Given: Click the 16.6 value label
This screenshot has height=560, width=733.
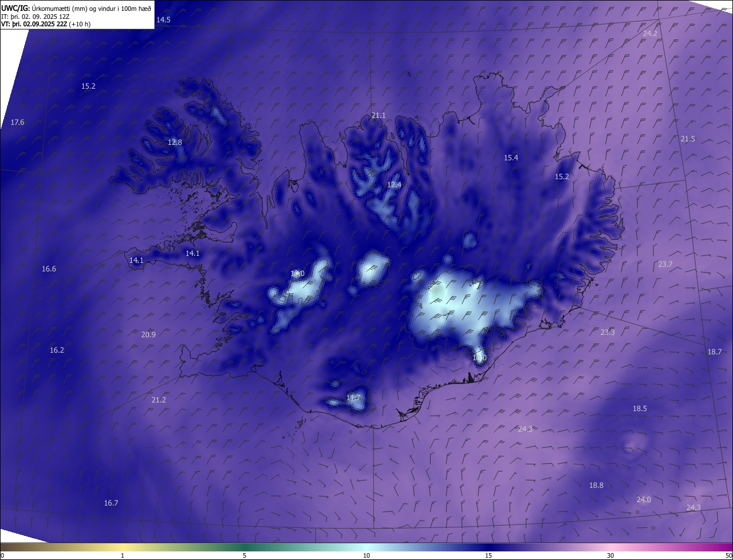Looking at the screenshot, I should (x=49, y=269).
